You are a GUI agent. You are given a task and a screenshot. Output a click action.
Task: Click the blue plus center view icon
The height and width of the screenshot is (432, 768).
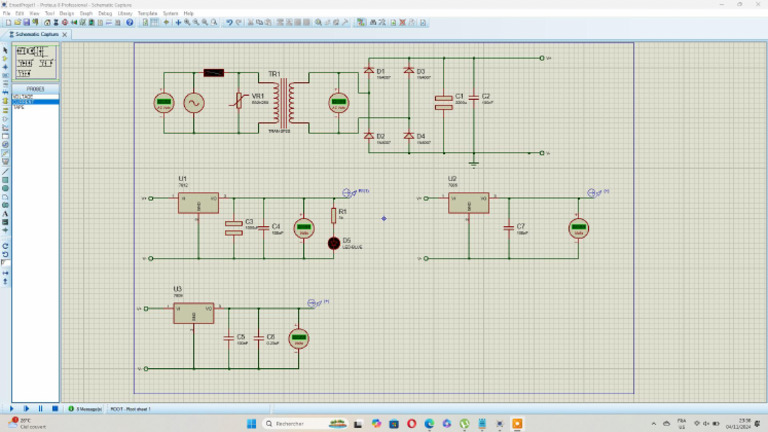(178, 23)
